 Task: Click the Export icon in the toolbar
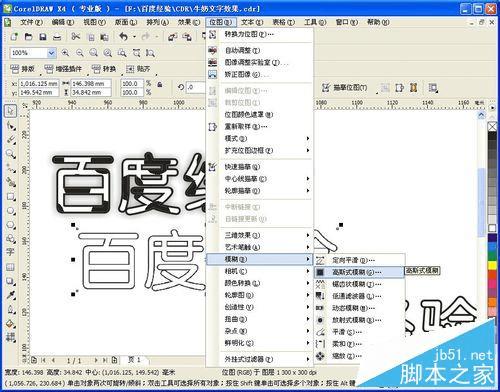coord(187,37)
